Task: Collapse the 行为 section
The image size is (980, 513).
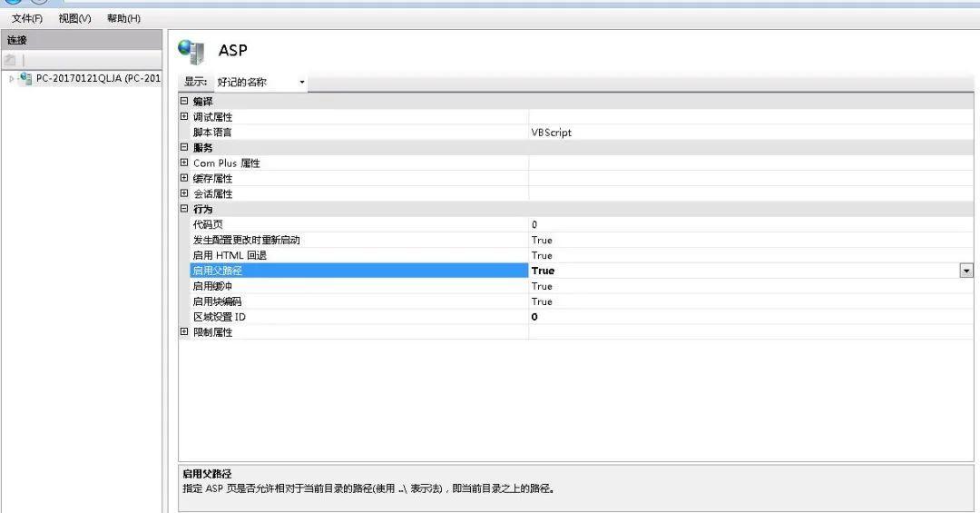Action: (x=183, y=209)
